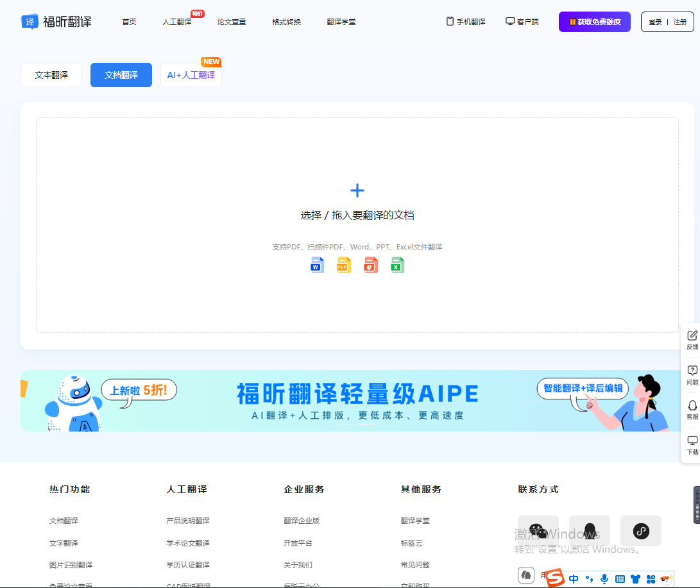Switch to the 文档翻译 tab

[x=121, y=75]
